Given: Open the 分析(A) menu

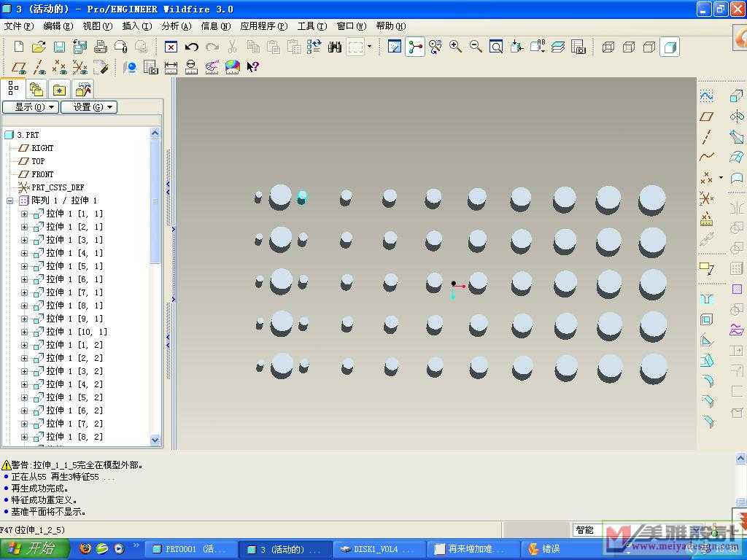Looking at the screenshot, I should coord(177,26).
